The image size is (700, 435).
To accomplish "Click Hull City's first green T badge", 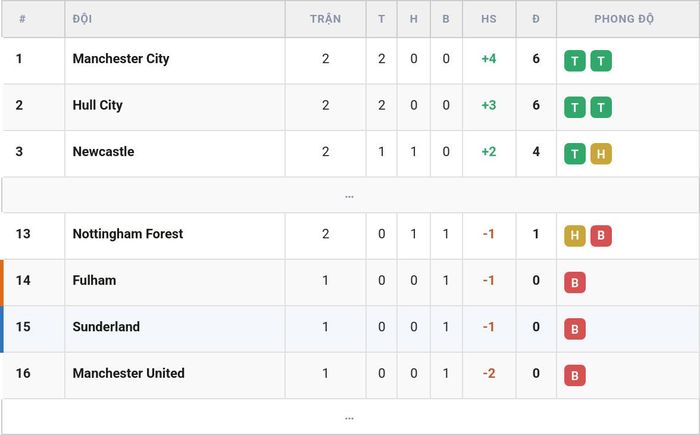I will click(x=575, y=107).
